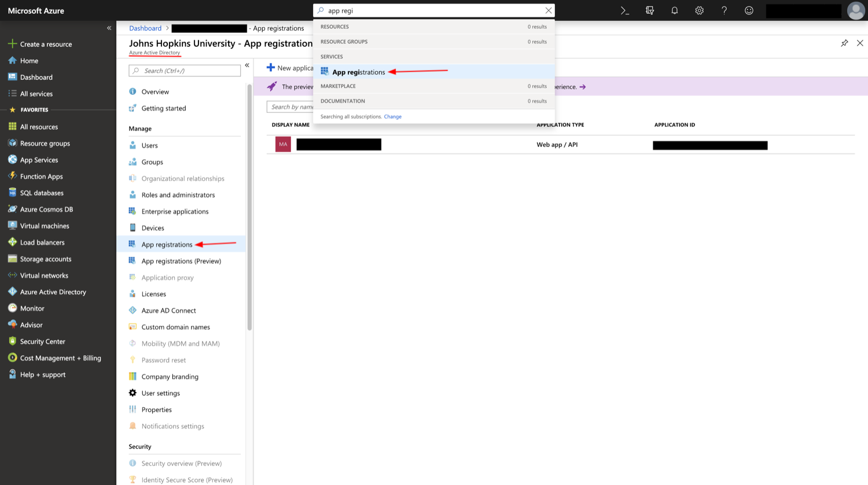
Task: Open Custom domain names
Action: click(x=175, y=327)
